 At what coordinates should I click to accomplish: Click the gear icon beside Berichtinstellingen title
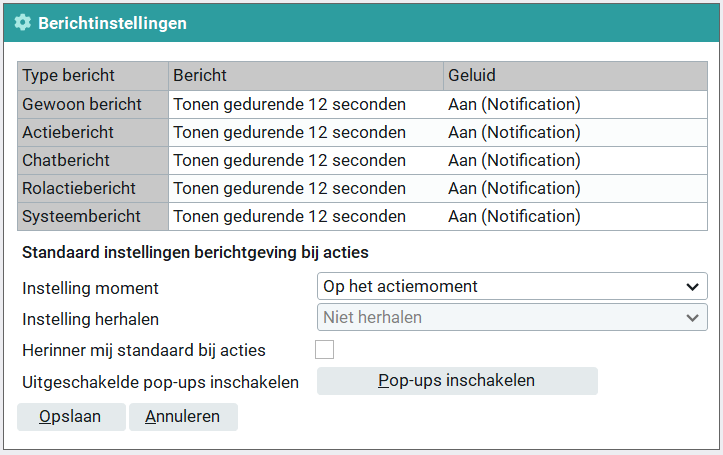pyautogui.click(x=22, y=22)
